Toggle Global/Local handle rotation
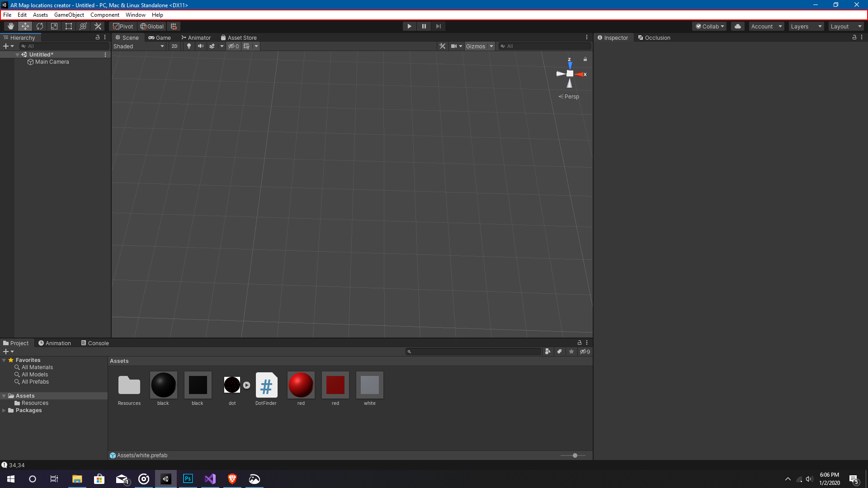 pos(152,26)
